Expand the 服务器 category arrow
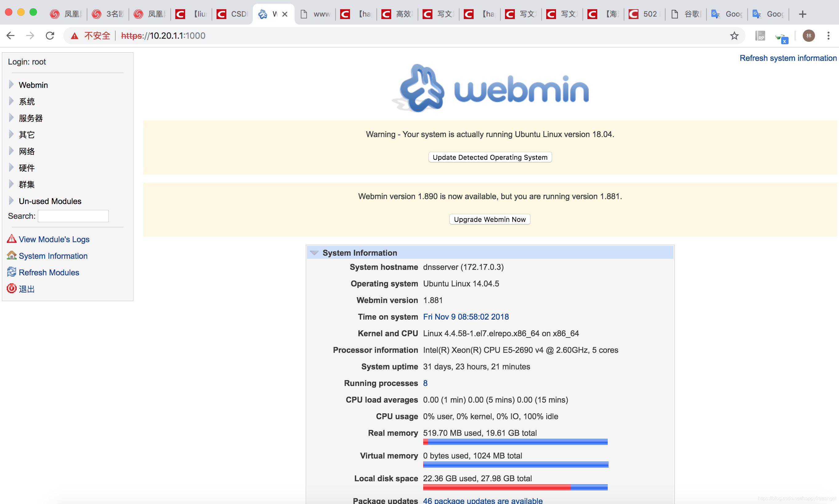839x504 pixels. (11, 118)
